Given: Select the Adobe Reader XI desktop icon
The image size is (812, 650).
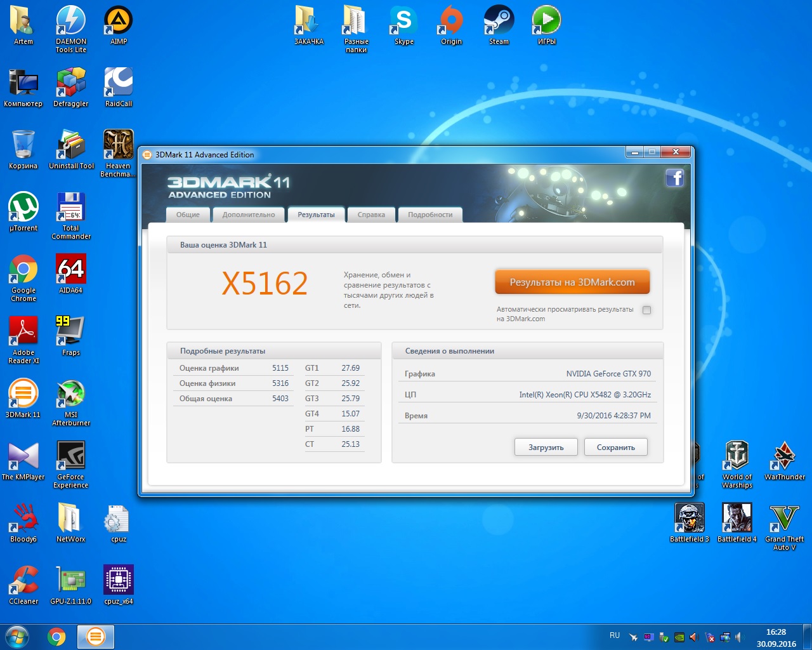Looking at the screenshot, I should coord(23,340).
